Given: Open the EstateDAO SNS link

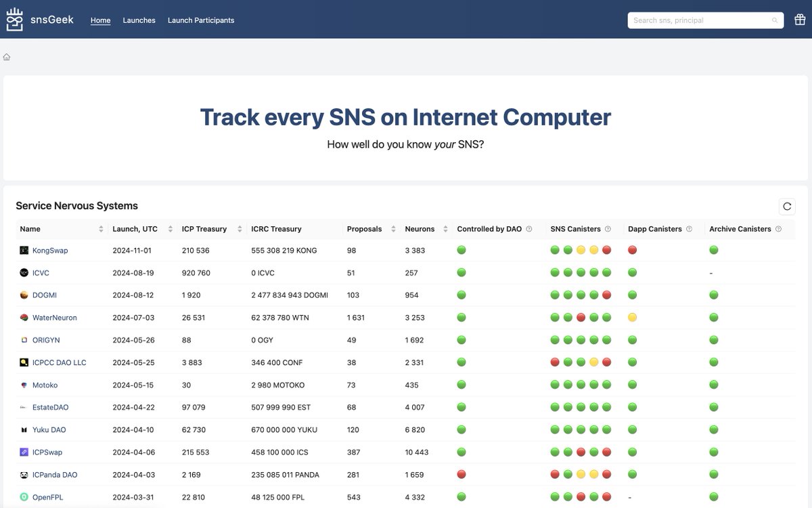Looking at the screenshot, I should tap(51, 407).
